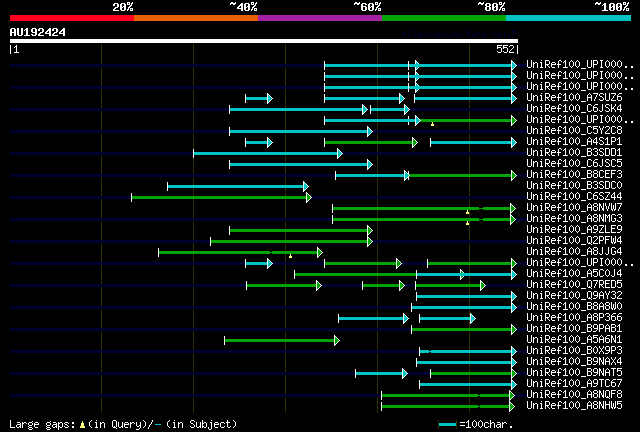Select the white AU192424 query sequence bar

click(x=264, y=41)
